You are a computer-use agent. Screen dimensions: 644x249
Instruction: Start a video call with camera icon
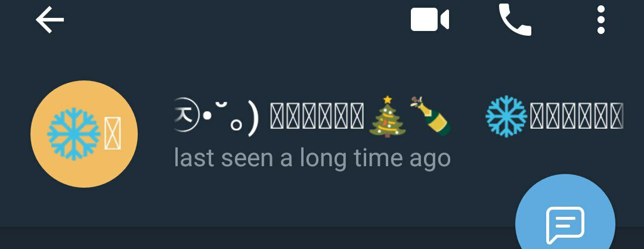coord(429,19)
